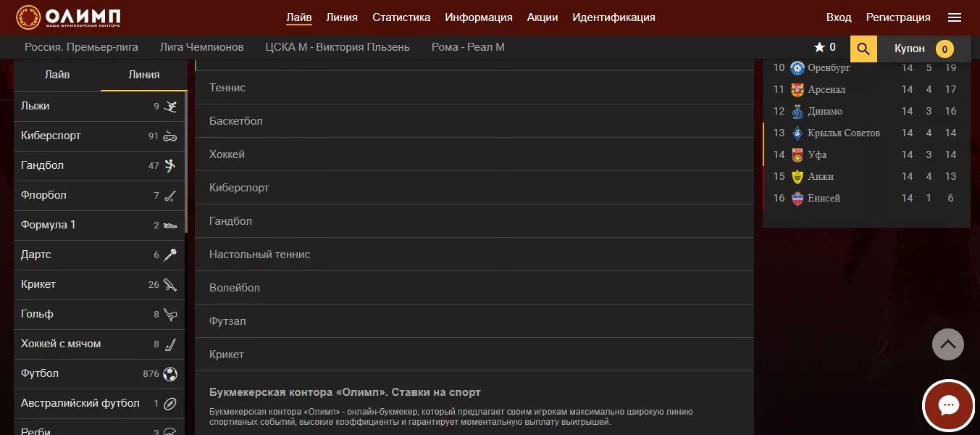Click the Крылья Советов team crest
Screen dimensions: 980x435
point(797,133)
